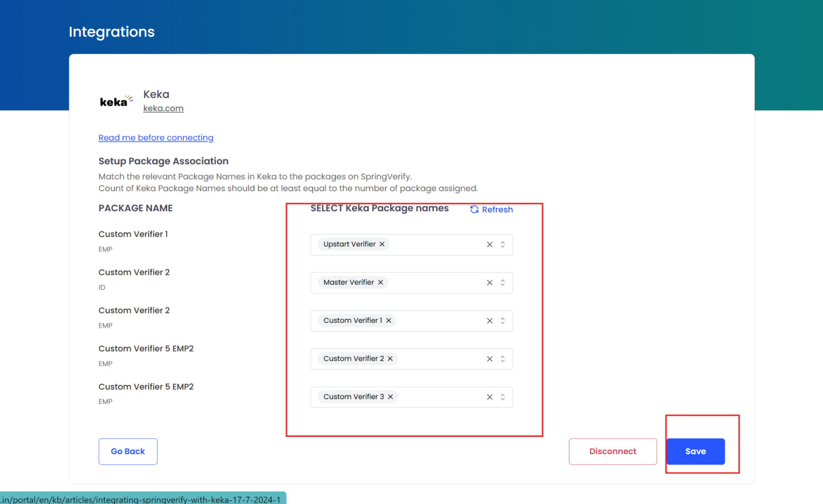Remove the Custom Verifier 3 tag
This screenshot has height=504, width=823.
(390, 397)
